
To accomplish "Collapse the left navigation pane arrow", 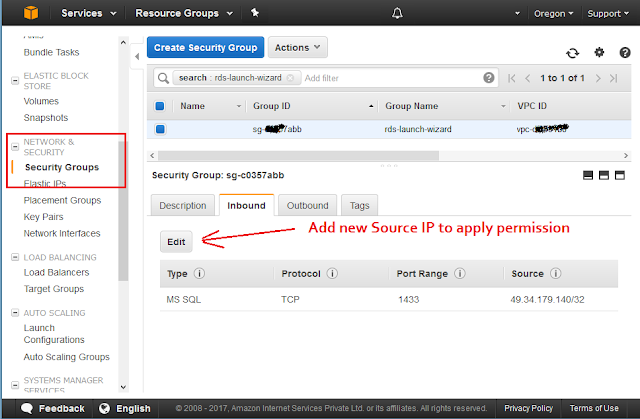I will (137, 56).
